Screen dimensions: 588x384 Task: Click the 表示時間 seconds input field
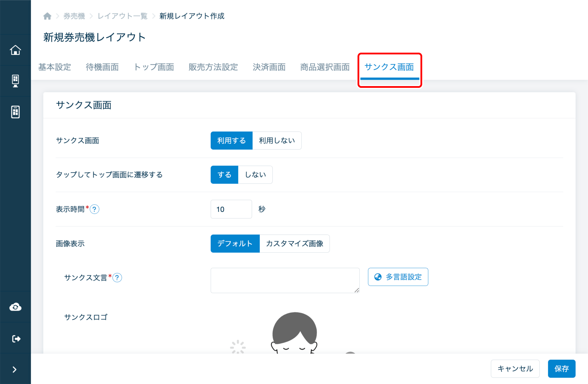click(231, 209)
